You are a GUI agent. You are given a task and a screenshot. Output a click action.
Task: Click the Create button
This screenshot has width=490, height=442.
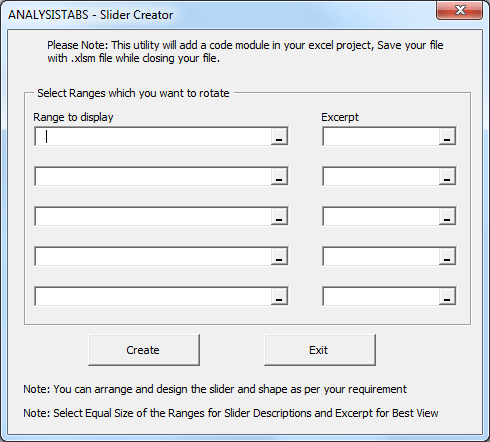144,350
